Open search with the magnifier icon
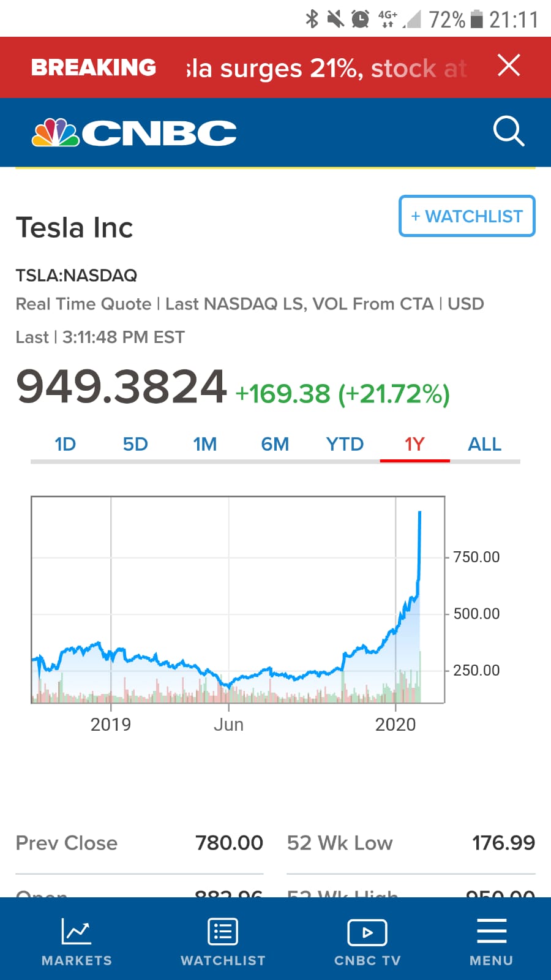 tap(509, 131)
